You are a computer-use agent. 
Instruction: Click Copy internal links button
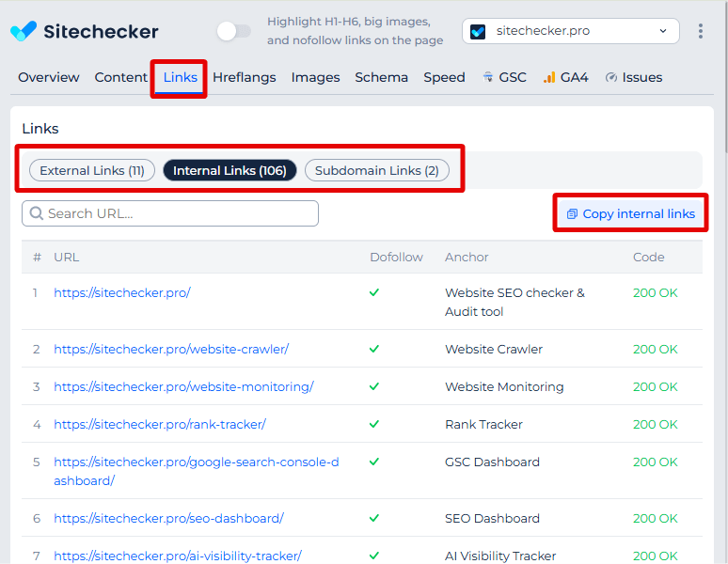630,213
